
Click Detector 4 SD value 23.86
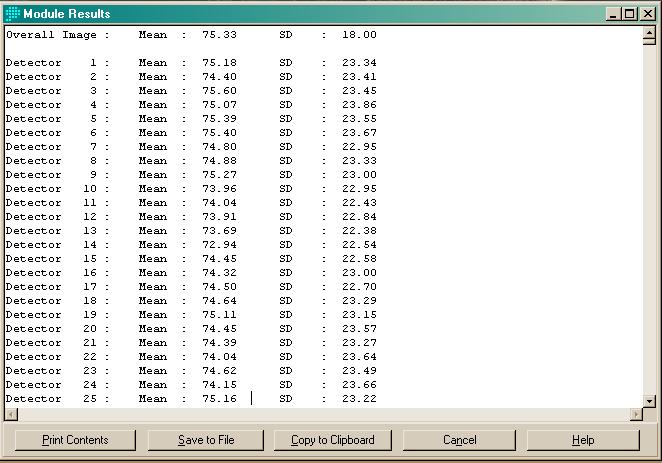pyautogui.click(x=359, y=104)
